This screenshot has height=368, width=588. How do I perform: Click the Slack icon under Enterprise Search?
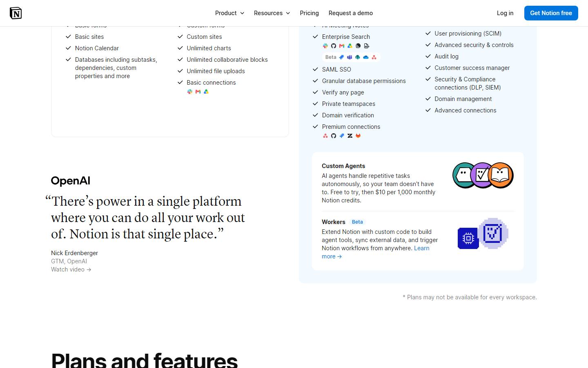click(325, 46)
